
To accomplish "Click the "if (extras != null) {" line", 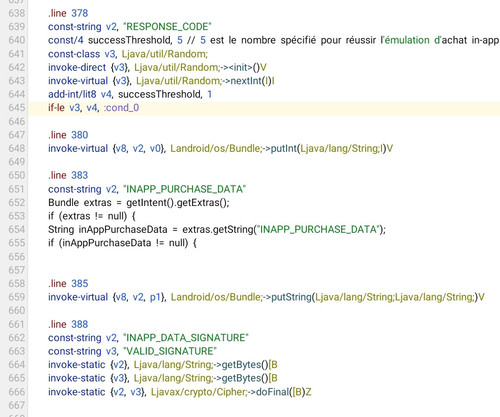I will [92, 216].
